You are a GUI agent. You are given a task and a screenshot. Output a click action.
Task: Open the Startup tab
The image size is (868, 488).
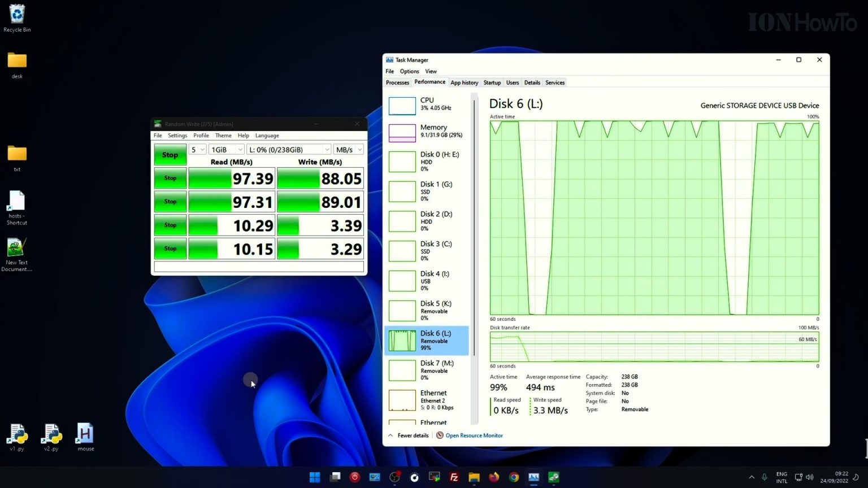[x=492, y=82]
